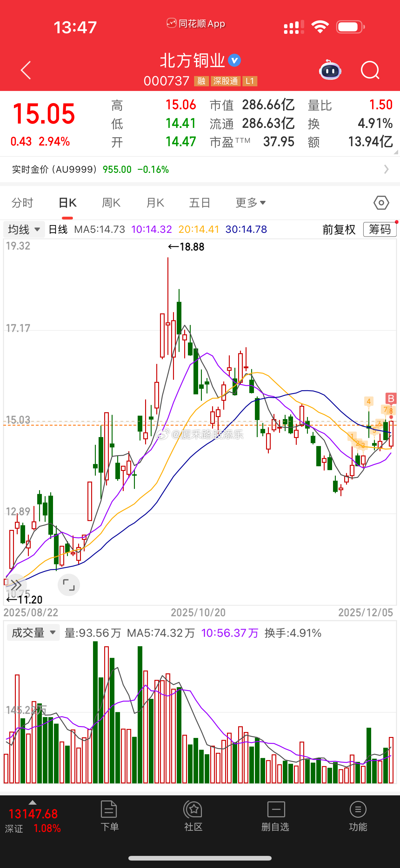Tap the 换手:4.91% readout
Screen dimensions: 400x868
tap(293, 633)
